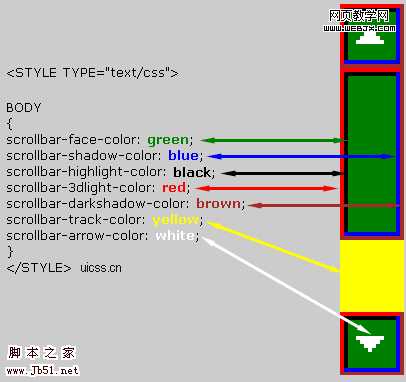Click the 'black' color value text
Screen dimensions: 406x382
pos(192,172)
